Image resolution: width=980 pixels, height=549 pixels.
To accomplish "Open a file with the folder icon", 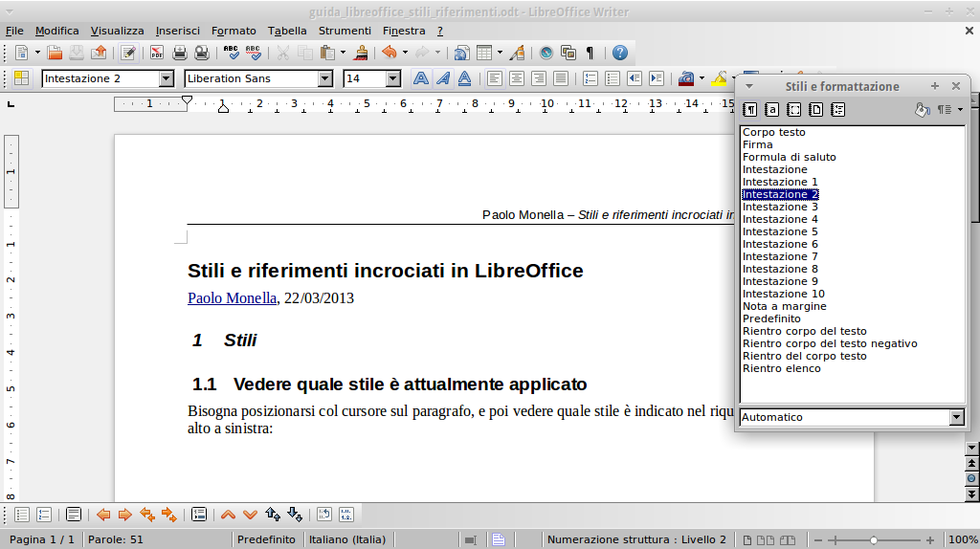I will point(55,54).
